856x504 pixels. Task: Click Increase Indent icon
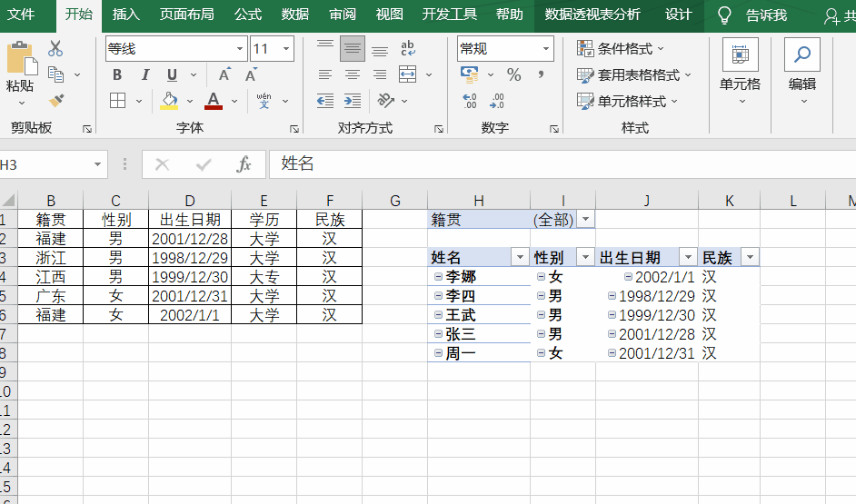point(353,101)
